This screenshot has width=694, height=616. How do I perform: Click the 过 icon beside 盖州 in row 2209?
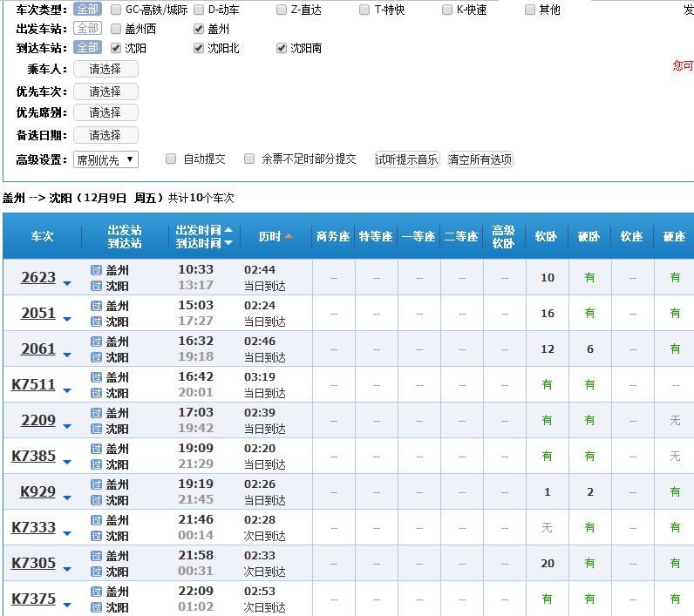pyautogui.click(x=96, y=413)
